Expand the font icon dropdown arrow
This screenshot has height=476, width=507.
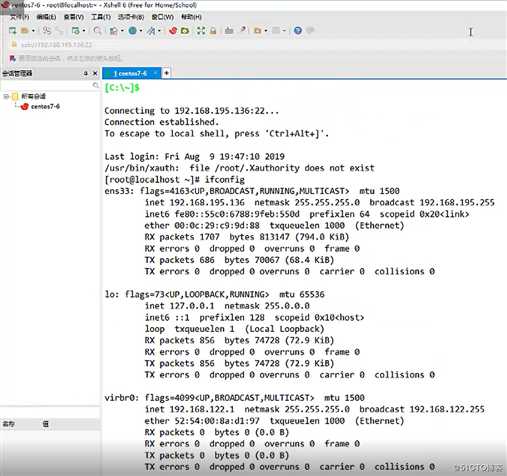[159, 31]
